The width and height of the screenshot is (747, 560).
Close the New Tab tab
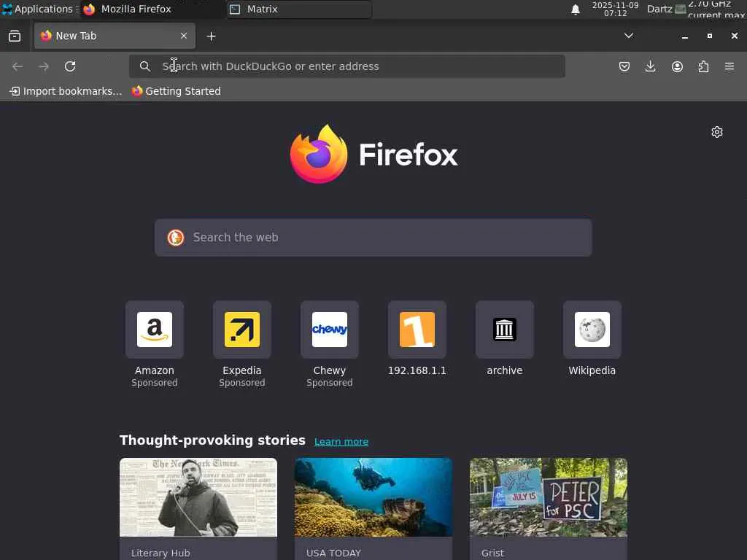[x=183, y=36]
